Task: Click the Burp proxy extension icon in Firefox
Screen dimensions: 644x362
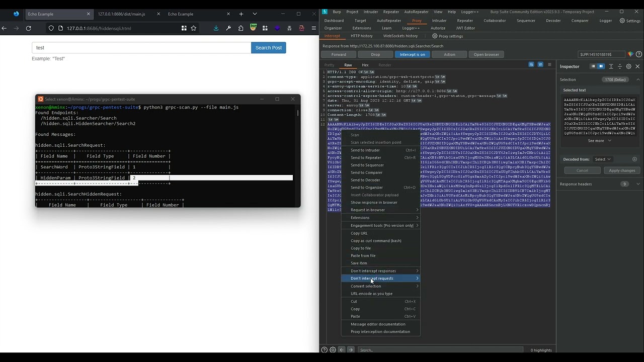Action: click(253, 28)
